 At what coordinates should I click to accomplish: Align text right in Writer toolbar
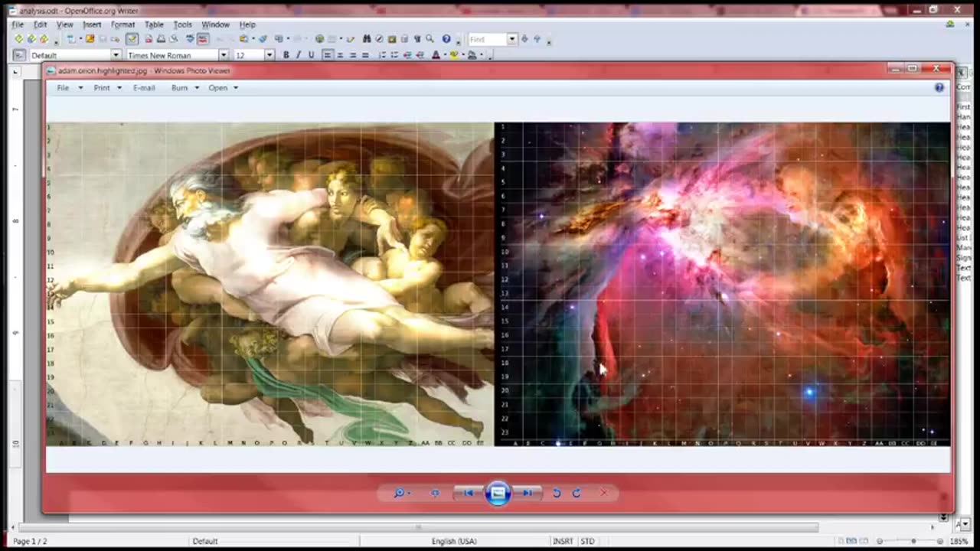point(352,55)
